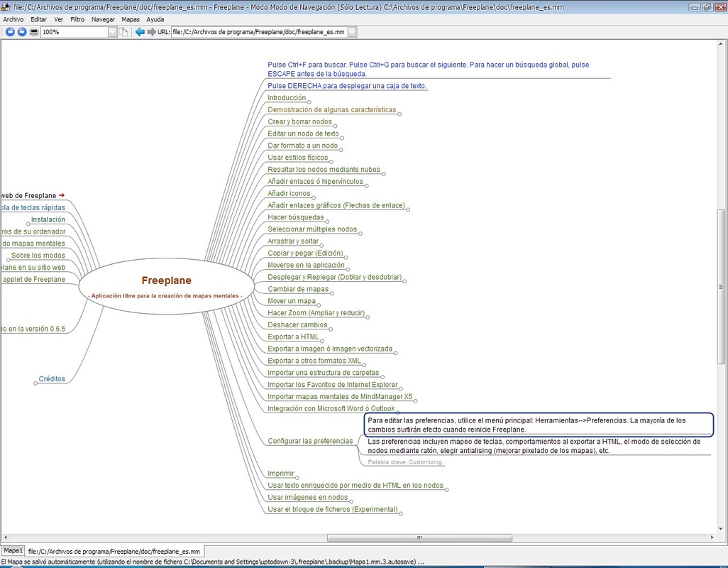Viewport: 728px width, 568px height.
Task: Switch to the Mapa1 tab
Action: pos(13,551)
